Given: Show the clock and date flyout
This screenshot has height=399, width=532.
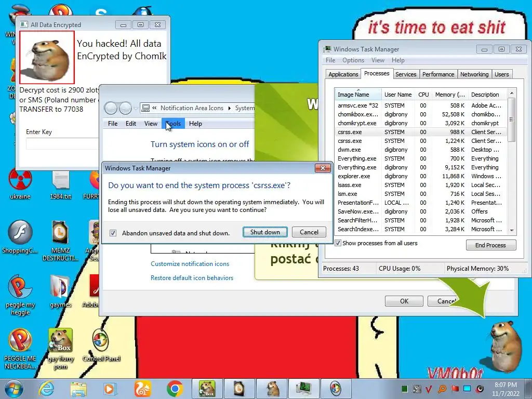Looking at the screenshot, I should pos(506,389).
